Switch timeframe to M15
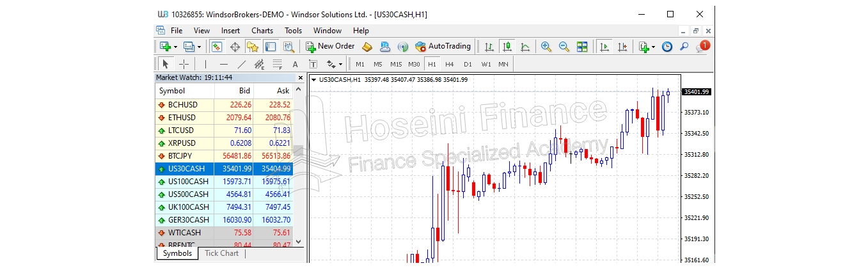This screenshot has width=868, height=268. click(x=396, y=64)
